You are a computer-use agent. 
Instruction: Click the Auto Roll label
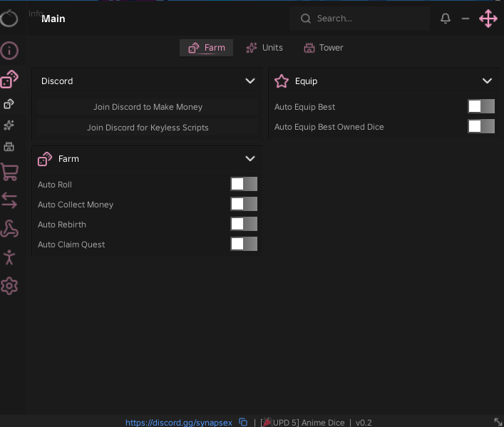55,185
